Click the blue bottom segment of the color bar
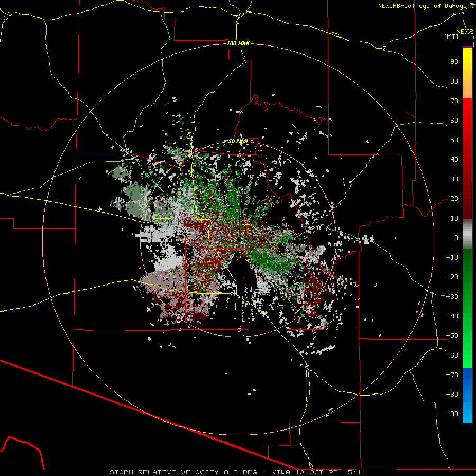 coord(467,396)
